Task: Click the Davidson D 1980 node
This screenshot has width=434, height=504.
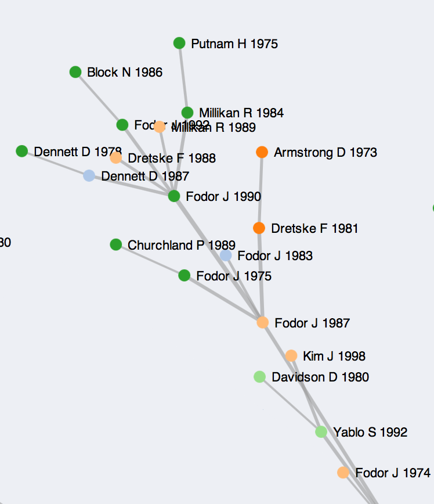Action: point(259,377)
